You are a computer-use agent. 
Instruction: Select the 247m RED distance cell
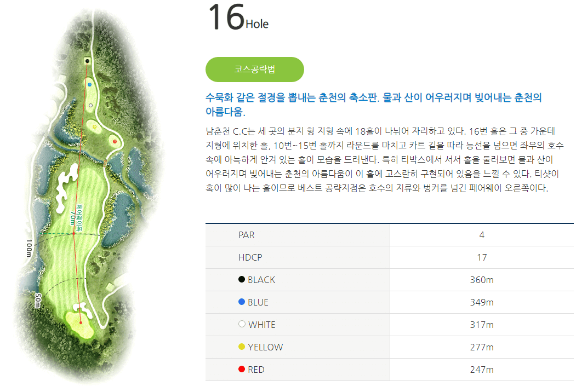click(481, 370)
